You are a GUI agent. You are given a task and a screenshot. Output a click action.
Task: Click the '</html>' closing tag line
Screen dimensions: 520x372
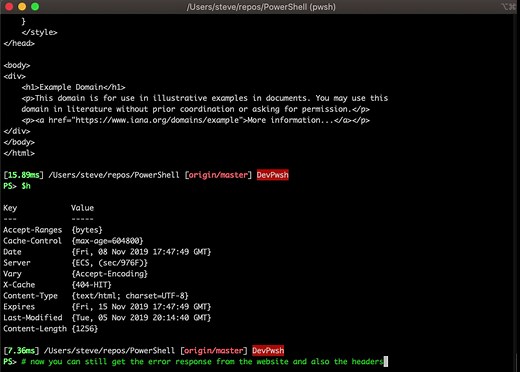pos(19,153)
